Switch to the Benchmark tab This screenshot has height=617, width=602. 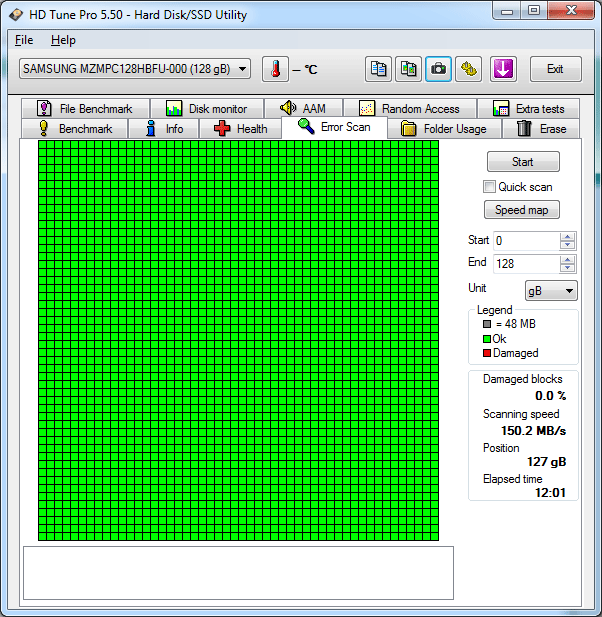tap(75, 129)
